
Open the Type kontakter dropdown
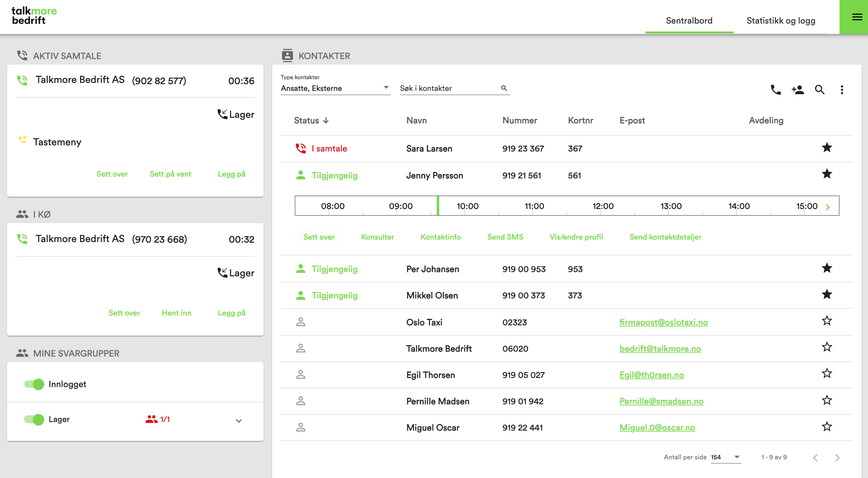pos(335,88)
